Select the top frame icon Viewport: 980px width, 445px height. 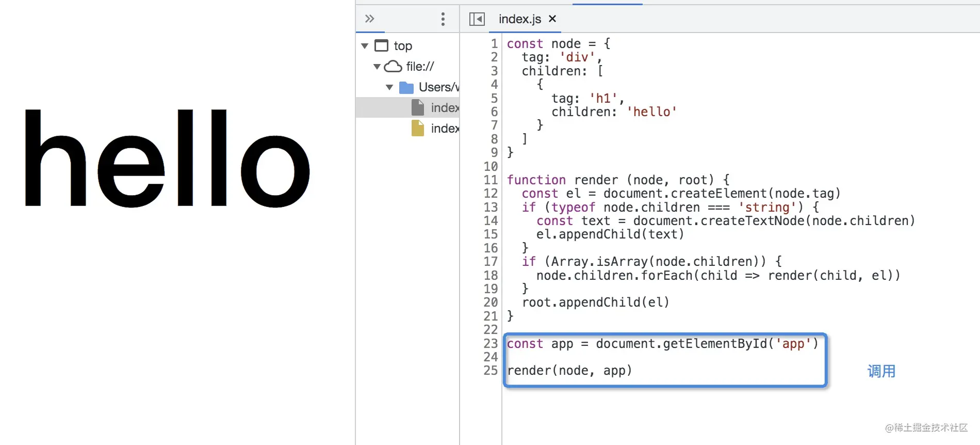(381, 45)
